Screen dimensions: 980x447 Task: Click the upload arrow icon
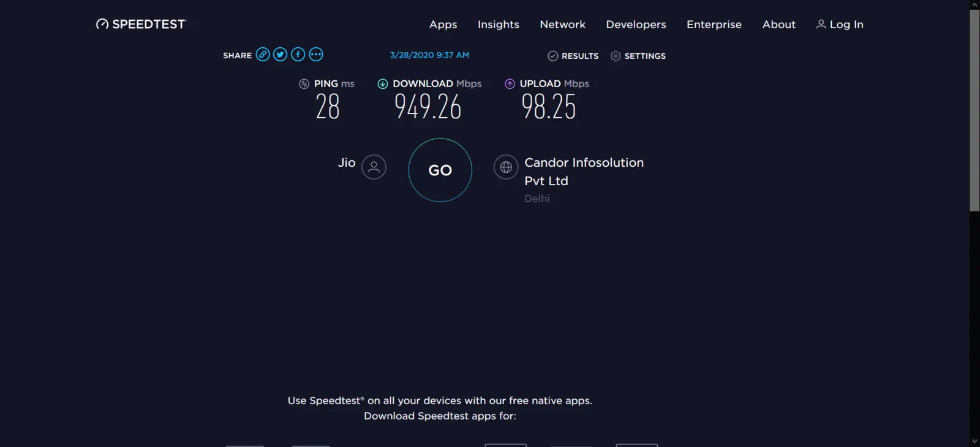510,84
